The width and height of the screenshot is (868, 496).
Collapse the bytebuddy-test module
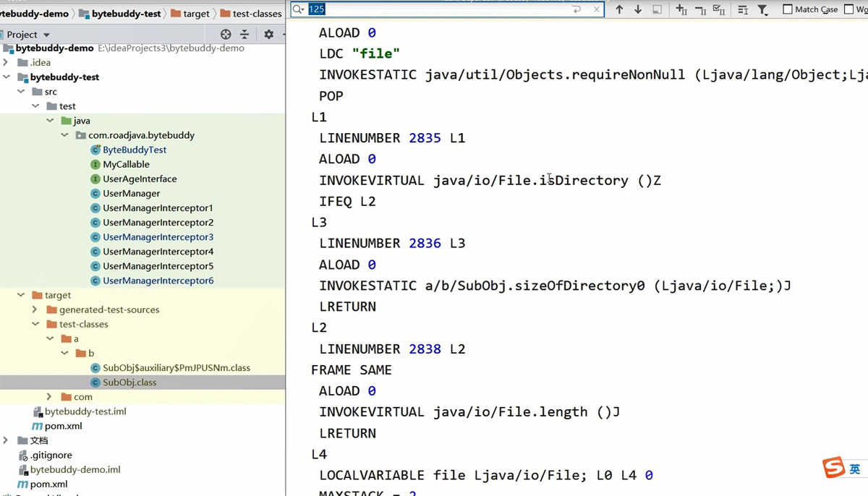(x=6, y=77)
